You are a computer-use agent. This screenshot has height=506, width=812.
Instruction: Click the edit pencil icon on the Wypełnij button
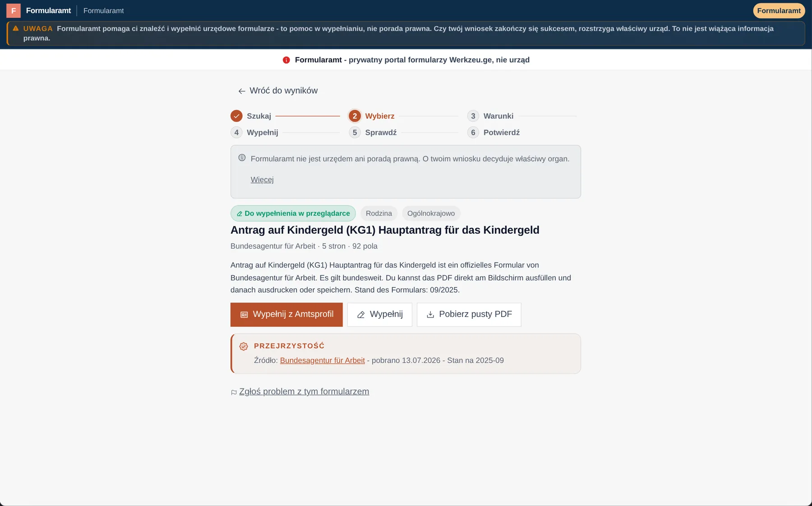[x=361, y=315]
